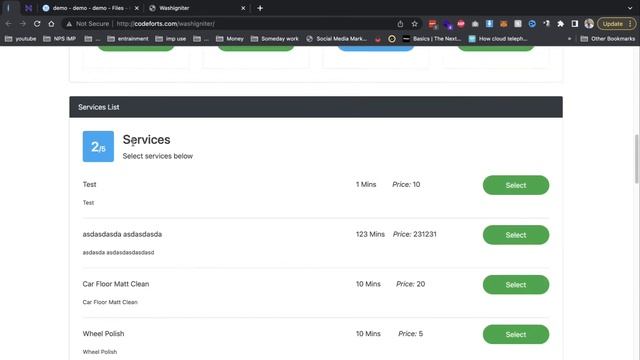Open the Chrome three-dot menu
This screenshot has height=360, width=640.
[631, 24]
